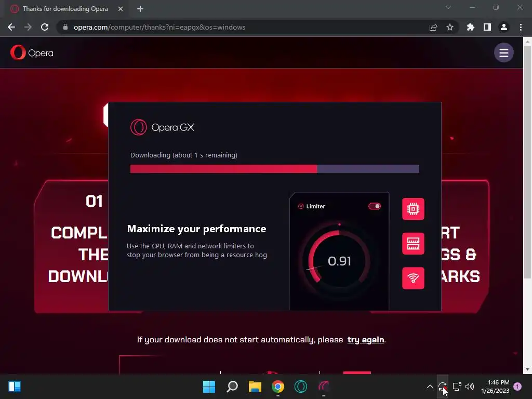Click the installer download progress bar
The height and width of the screenshot is (399, 532).
coord(274,169)
